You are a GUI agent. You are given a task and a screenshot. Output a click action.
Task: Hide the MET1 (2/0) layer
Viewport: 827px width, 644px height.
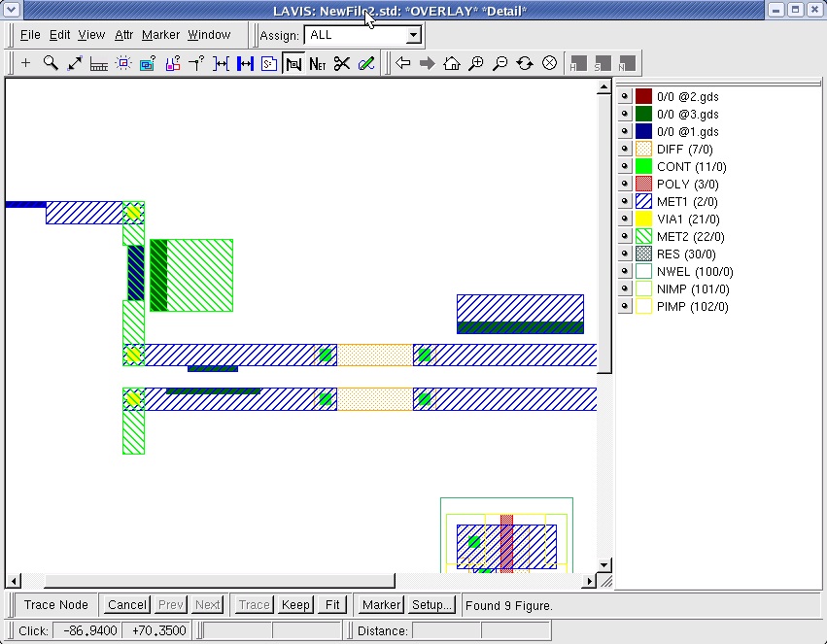click(x=625, y=201)
